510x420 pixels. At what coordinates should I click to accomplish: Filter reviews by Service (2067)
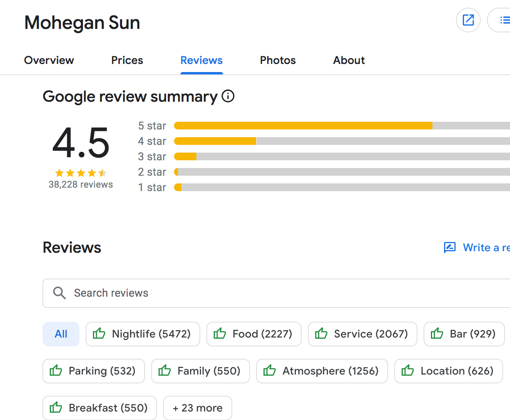[363, 334]
